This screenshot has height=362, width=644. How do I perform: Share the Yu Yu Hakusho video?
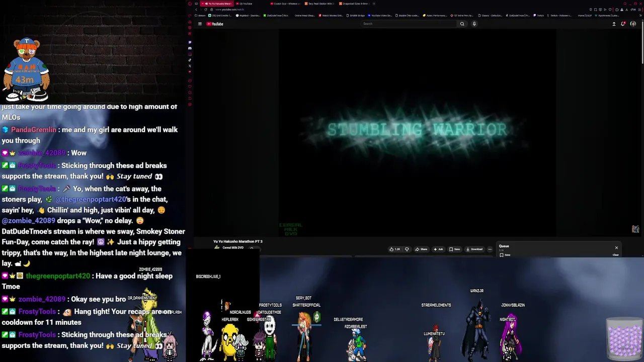pos(421,249)
